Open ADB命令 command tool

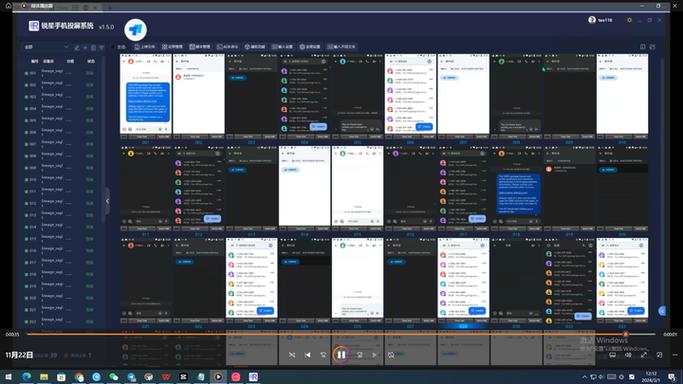(227, 47)
